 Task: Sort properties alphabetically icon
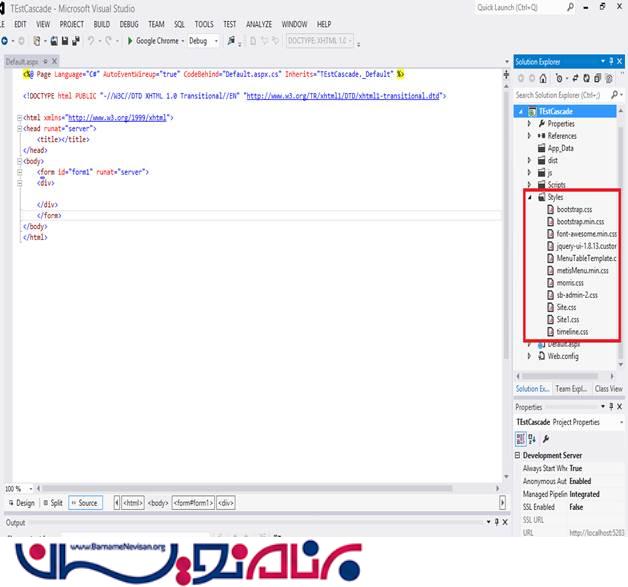pyautogui.click(x=531, y=438)
